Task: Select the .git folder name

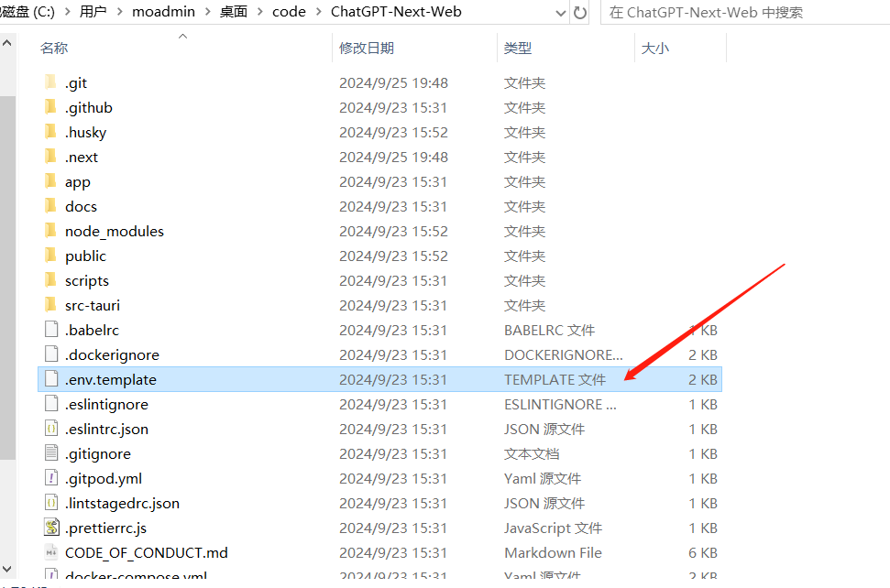Action: [x=76, y=82]
